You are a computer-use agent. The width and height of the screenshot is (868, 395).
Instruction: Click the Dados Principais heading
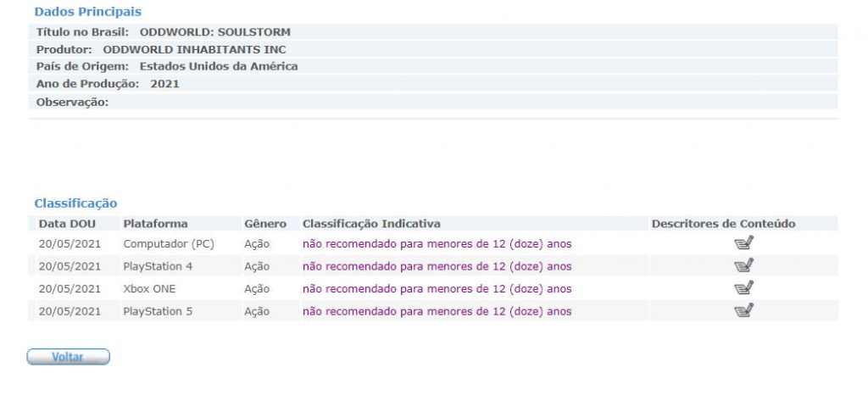point(87,12)
